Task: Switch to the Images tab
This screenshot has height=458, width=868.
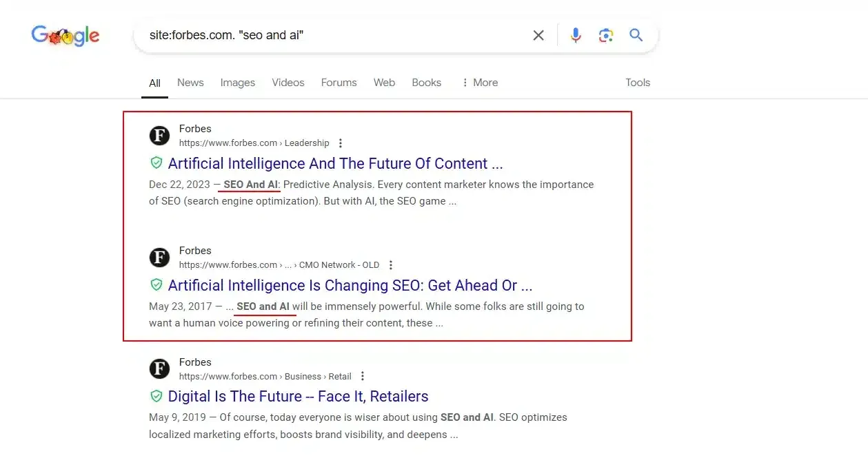Action: click(x=237, y=83)
